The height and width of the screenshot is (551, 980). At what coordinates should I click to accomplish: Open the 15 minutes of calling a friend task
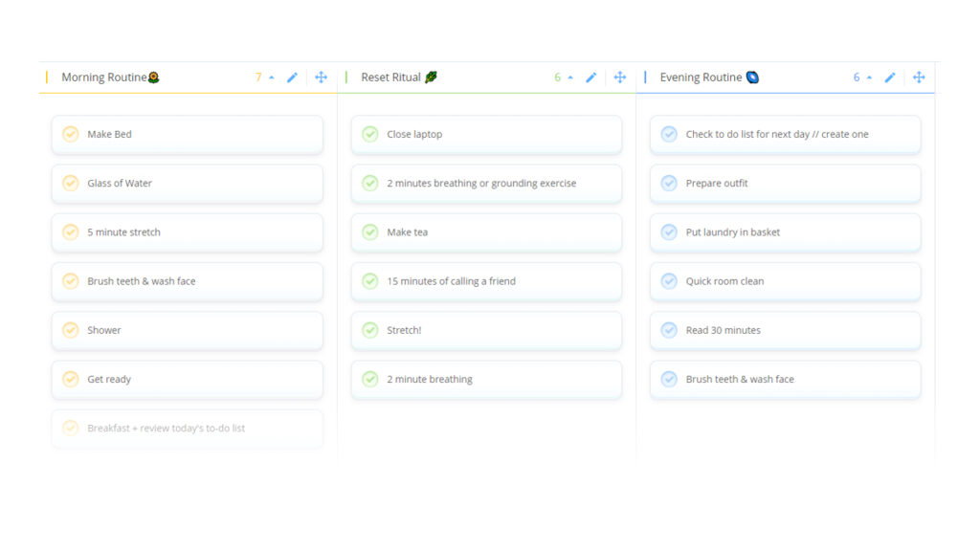(486, 281)
